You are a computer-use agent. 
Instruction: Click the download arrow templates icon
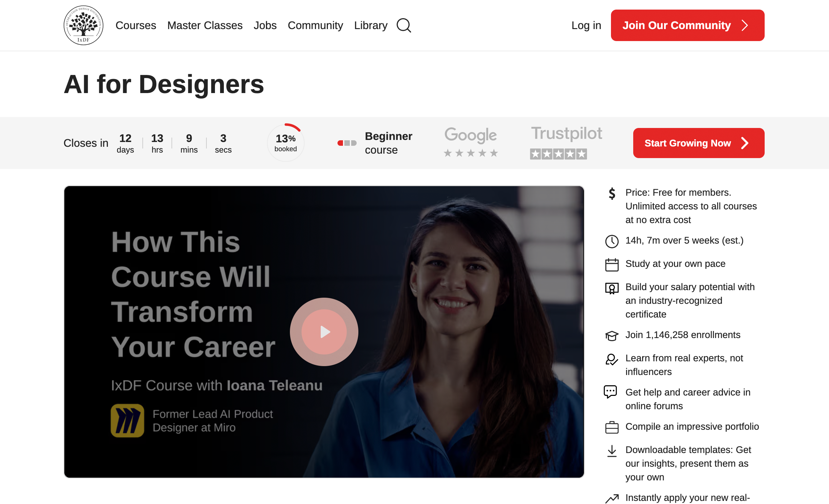pyautogui.click(x=612, y=451)
